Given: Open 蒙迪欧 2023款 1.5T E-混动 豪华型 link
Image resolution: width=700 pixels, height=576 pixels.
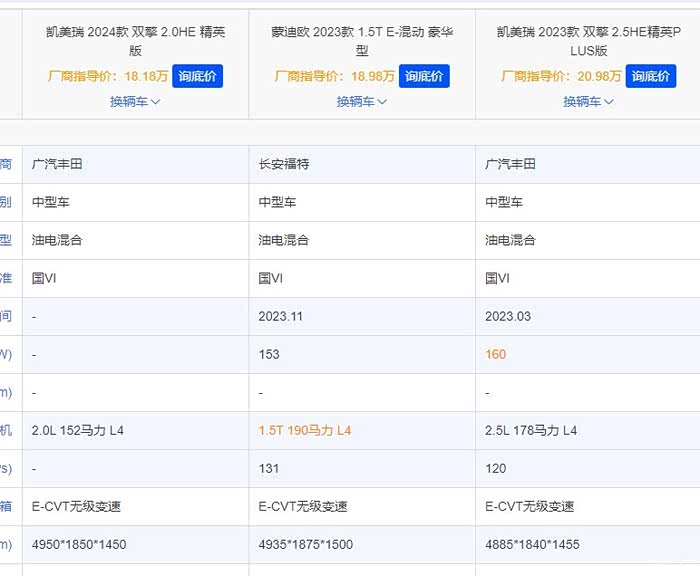Looking at the screenshot, I should (362, 40).
